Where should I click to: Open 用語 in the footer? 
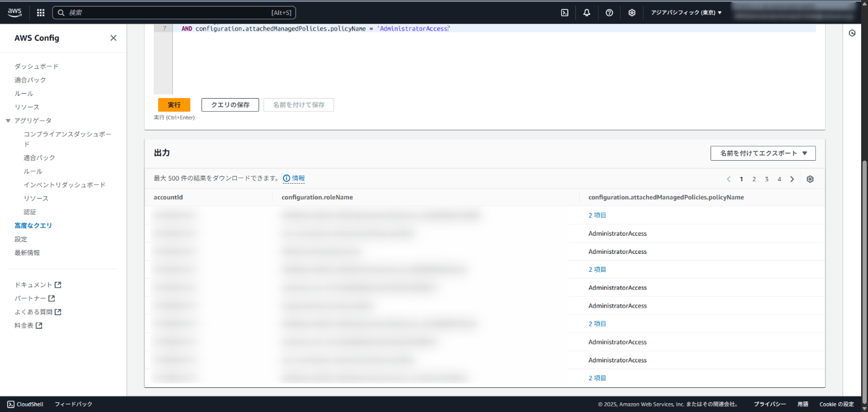tap(802, 404)
